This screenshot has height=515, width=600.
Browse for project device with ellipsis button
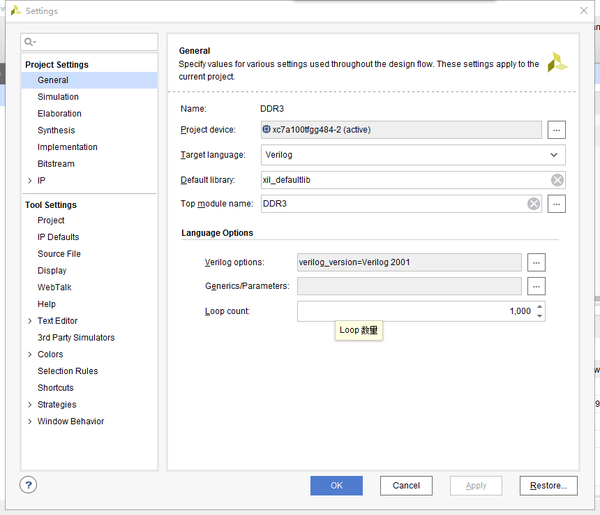(556, 130)
